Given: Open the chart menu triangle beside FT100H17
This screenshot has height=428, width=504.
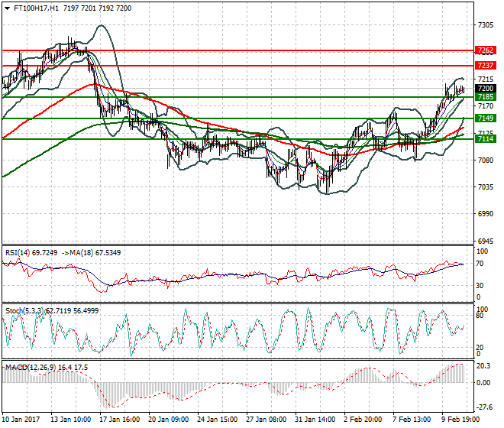Looking at the screenshot, I should (x=8, y=8).
